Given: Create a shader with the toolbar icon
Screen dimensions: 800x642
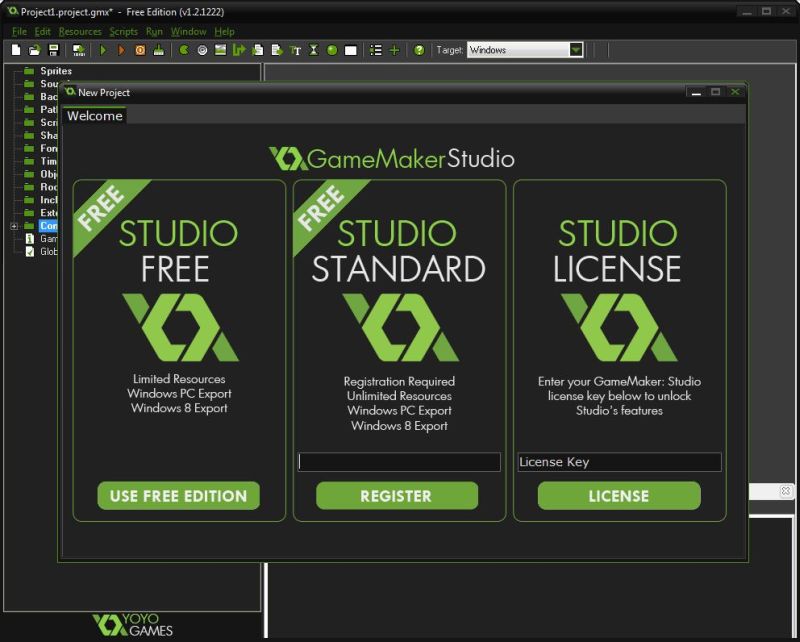Looking at the screenshot, I should (x=277, y=50).
